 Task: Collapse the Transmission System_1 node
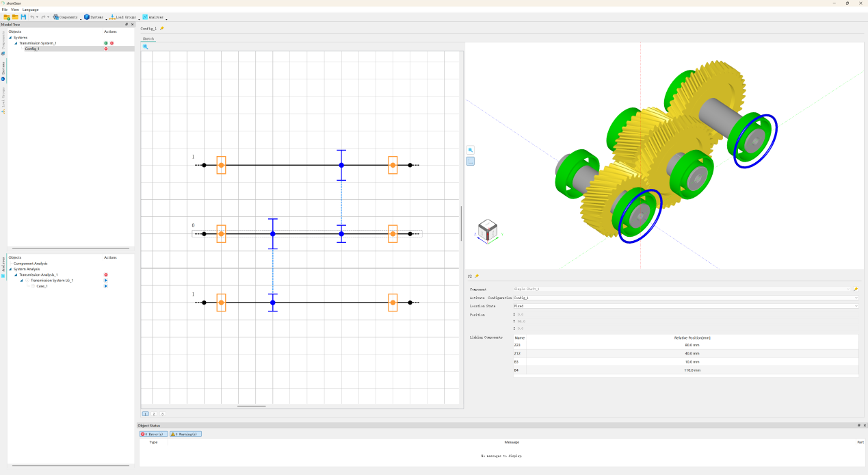16,43
